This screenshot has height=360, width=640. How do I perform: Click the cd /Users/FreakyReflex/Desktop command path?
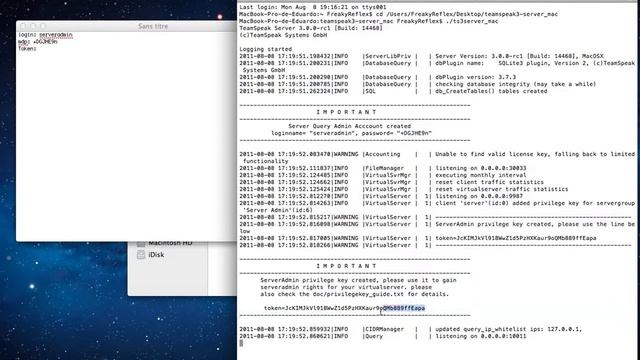coord(467,14)
